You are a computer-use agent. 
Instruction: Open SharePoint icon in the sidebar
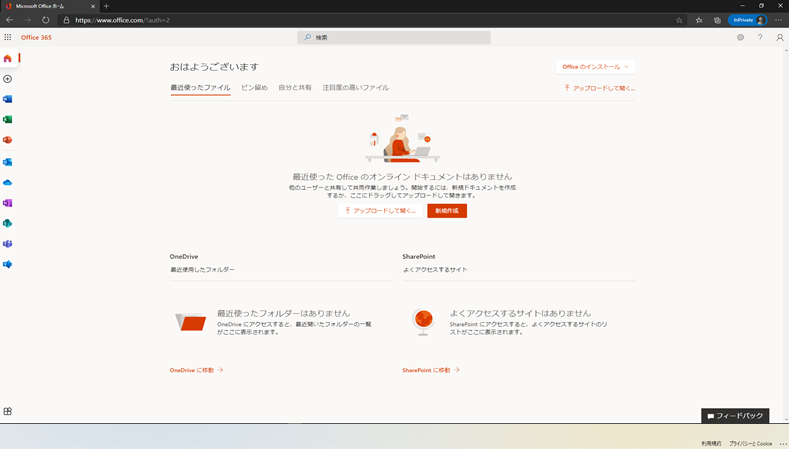tap(8, 223)
